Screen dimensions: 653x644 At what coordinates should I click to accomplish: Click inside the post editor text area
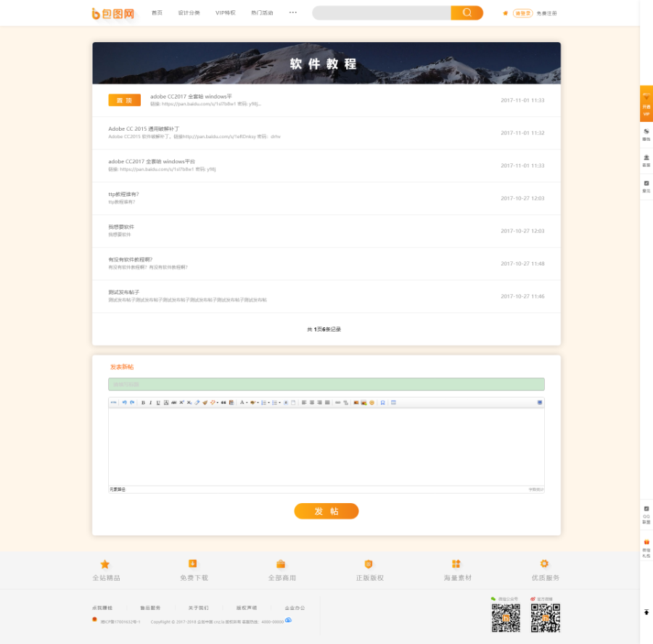[326, 447]
